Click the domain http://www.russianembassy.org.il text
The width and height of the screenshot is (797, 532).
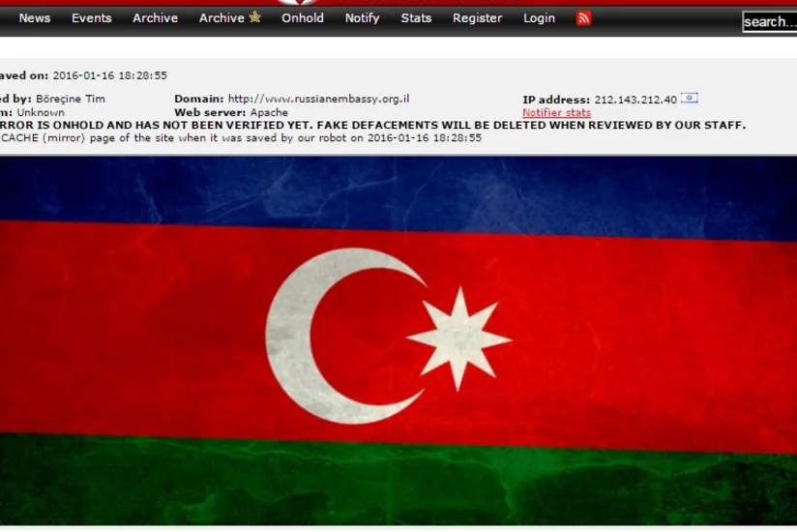(x=318, y=99)
